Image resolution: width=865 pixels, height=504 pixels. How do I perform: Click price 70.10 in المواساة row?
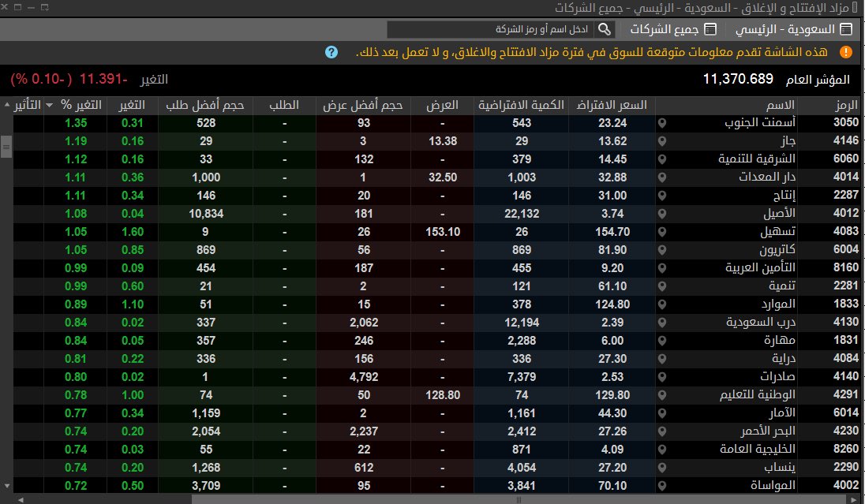pyautogui.click(x=612, y=486)
